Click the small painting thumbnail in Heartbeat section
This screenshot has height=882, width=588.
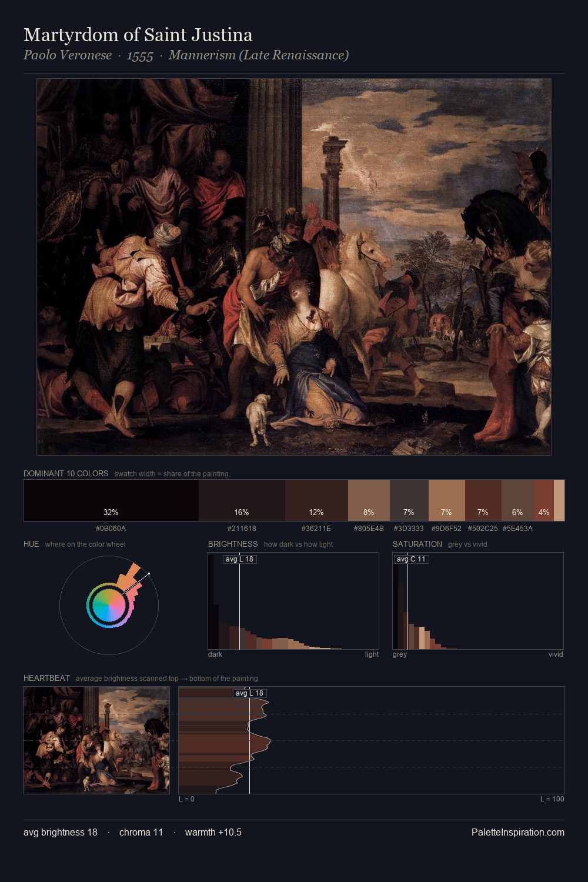(x=96, y=740)
